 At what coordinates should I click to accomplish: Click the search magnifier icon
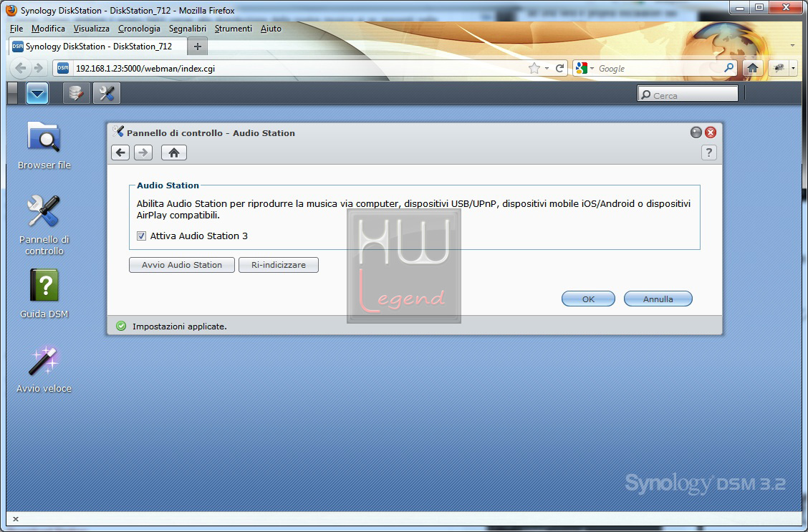pos(728,67)
